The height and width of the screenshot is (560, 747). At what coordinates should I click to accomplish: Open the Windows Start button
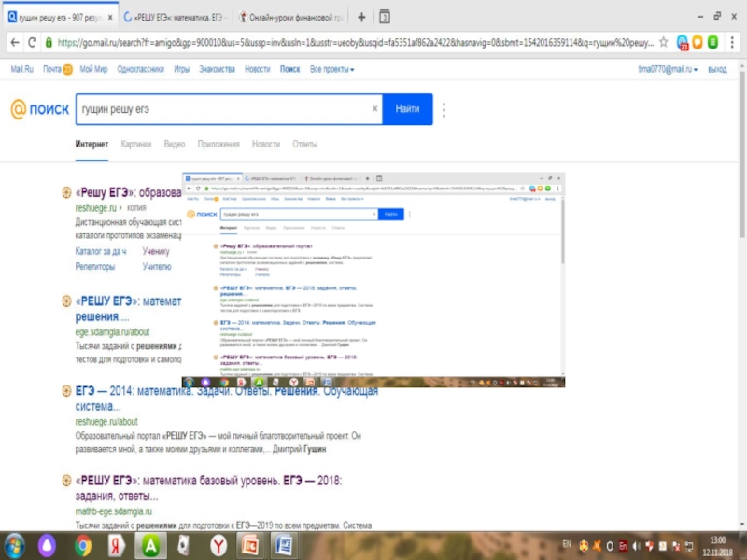pyautogui.click(x=14, y=546)
